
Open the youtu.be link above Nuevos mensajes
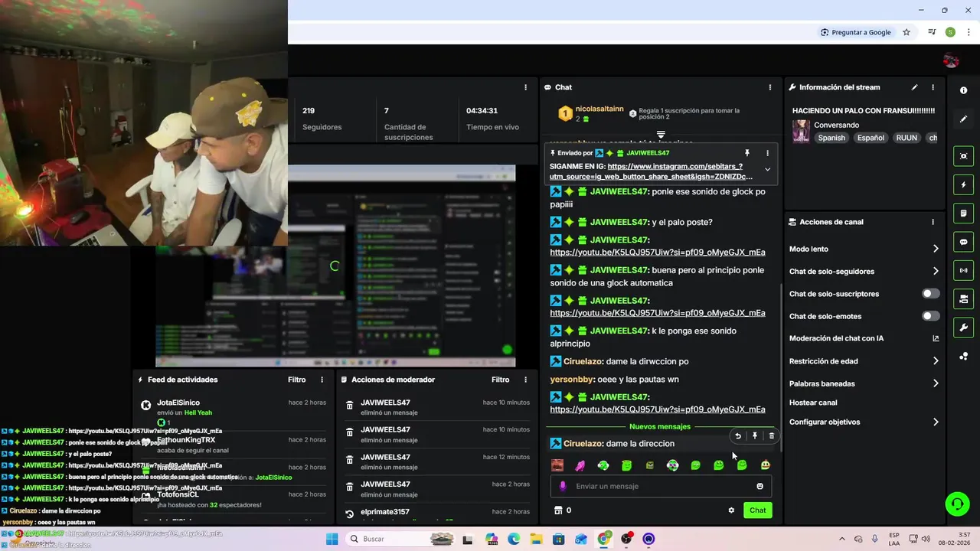click(657, 409)
